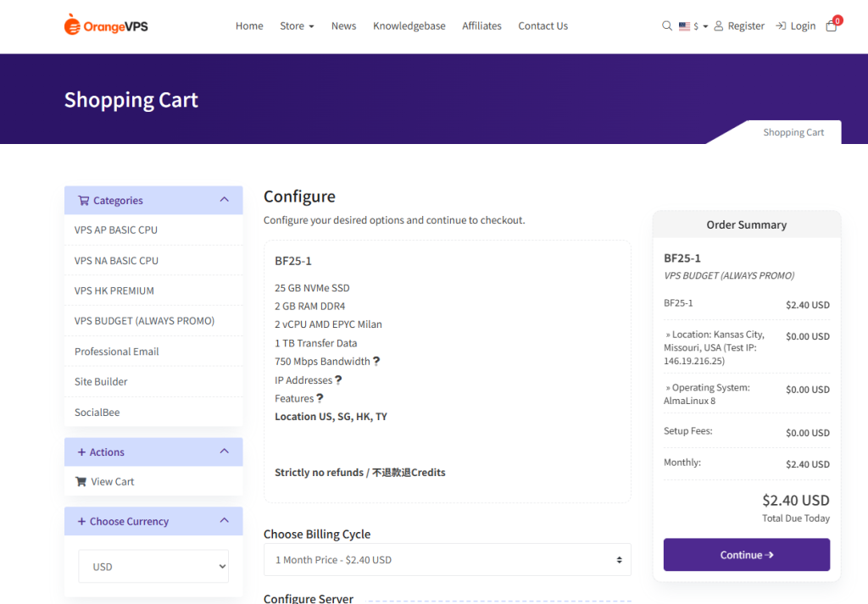Viewport: 868px width, 604px height.
Task: Click the question mark beside Bandwidth
Action: point(376,362)
